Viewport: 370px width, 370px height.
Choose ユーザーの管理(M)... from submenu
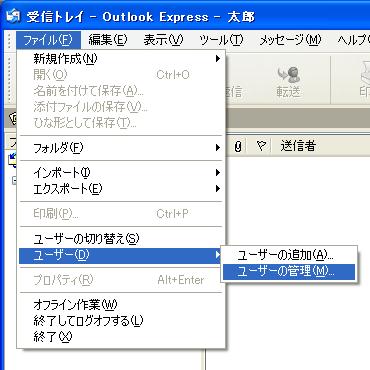click(289, 272)
